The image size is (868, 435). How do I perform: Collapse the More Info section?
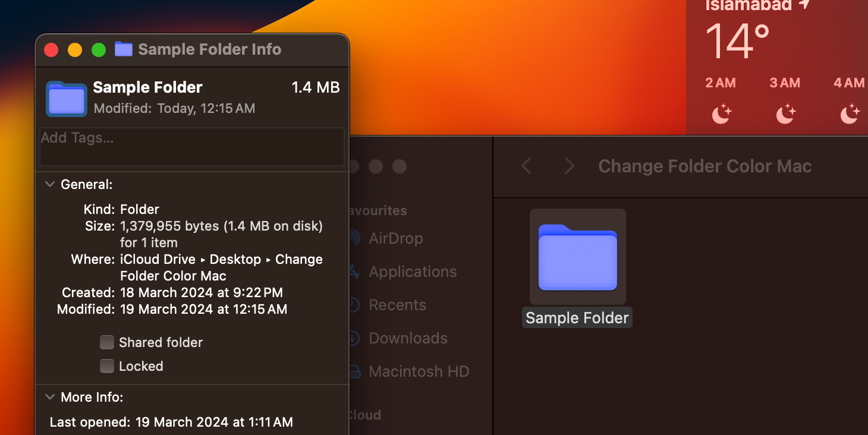50,397
